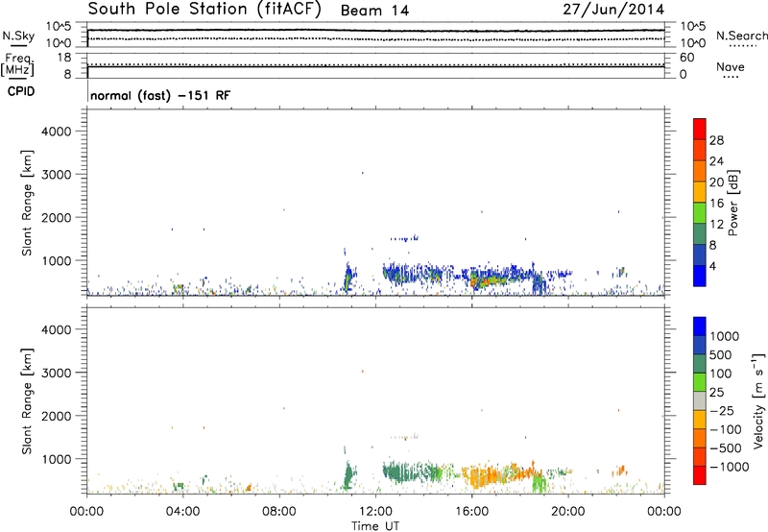This screenshot has height=532, width=768.
Task: Click the Velocity [m s⁻¹] colorbar title
Action: [x=758, y=400]
